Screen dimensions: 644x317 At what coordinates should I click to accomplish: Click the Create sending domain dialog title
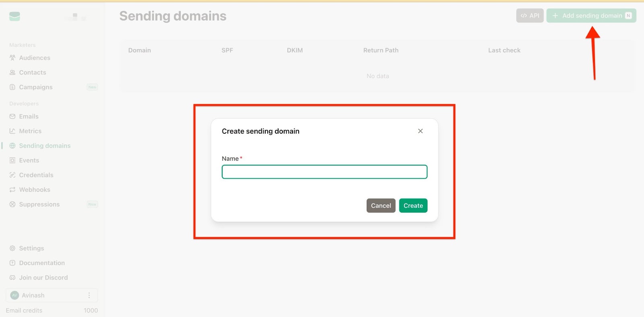(x=260, y=131)
